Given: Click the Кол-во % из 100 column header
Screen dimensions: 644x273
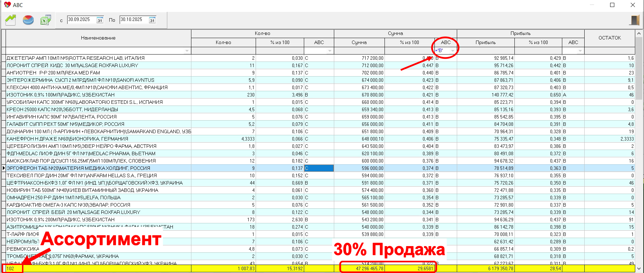Looking at the screenshot, I should (x=280, y=42).
